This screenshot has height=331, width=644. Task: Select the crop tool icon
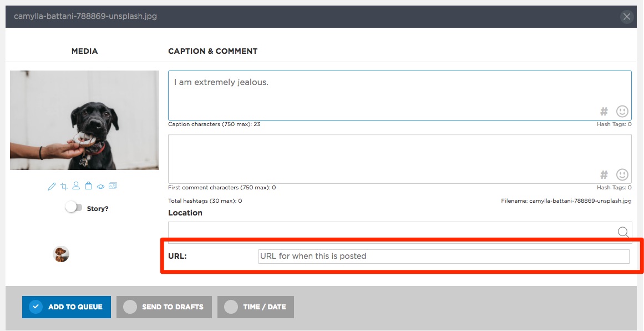coord(64,187)
